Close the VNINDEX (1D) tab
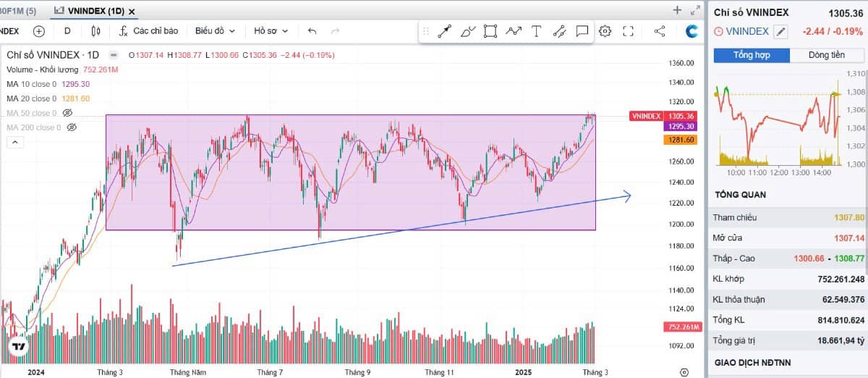This screenshot has width=868, height=378. [x=131, y=12]
